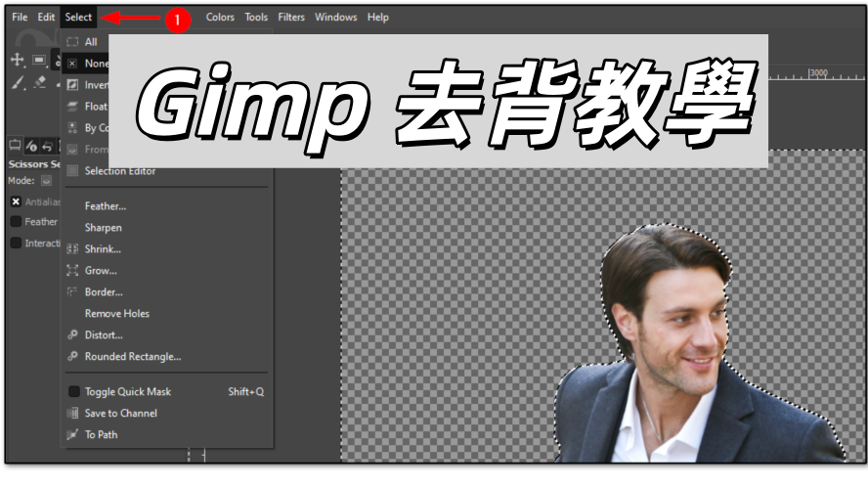Choose Rounded Rectangle... menu entry

tap(166, 357)
